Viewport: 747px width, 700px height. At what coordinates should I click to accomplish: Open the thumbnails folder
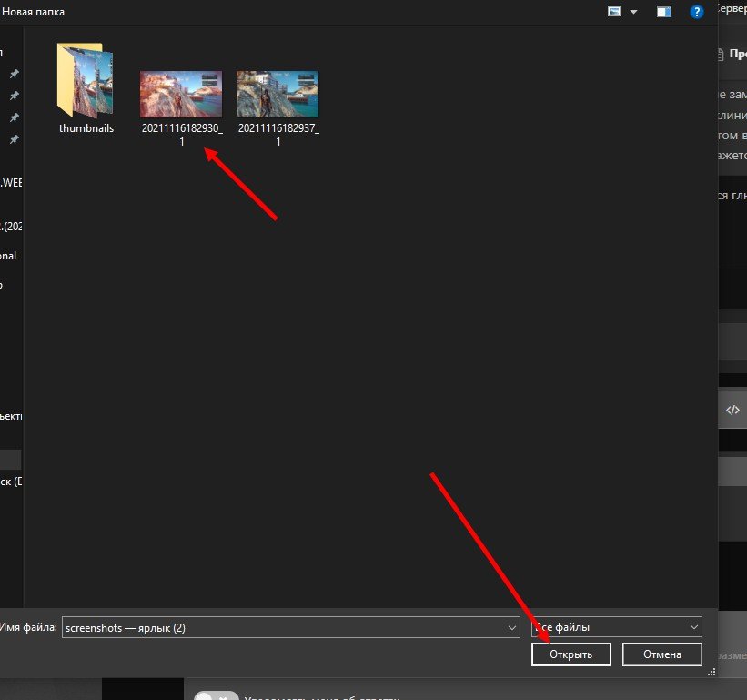tap(86, 88)
